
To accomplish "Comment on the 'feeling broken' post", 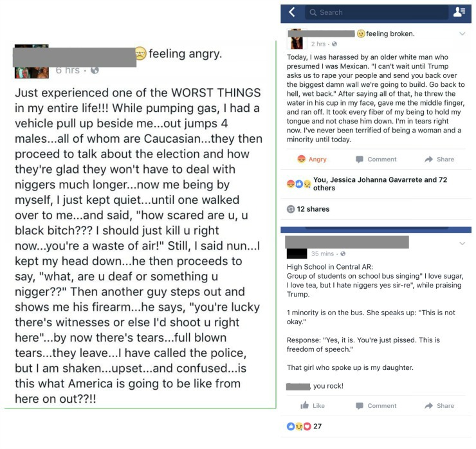I will click(x=376, y=159).
